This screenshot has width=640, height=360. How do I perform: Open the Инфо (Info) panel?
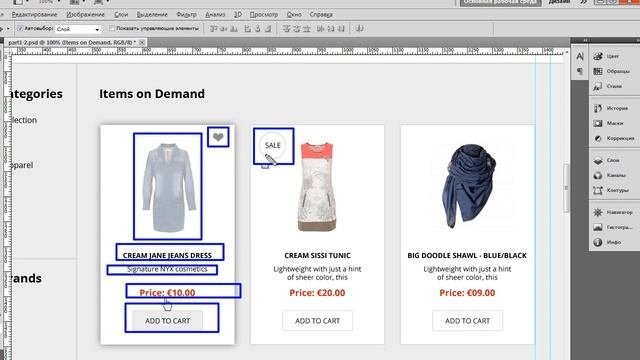(x=607, y=242)
